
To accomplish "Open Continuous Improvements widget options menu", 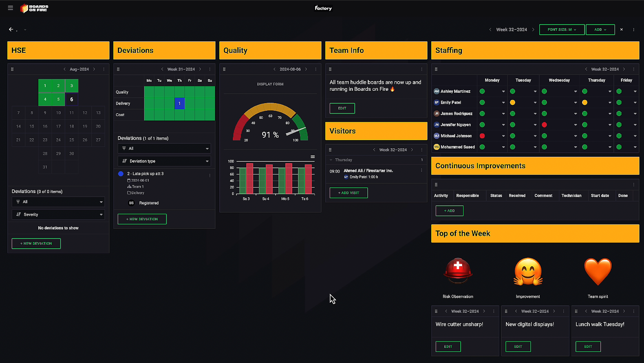I will point(634,185).
